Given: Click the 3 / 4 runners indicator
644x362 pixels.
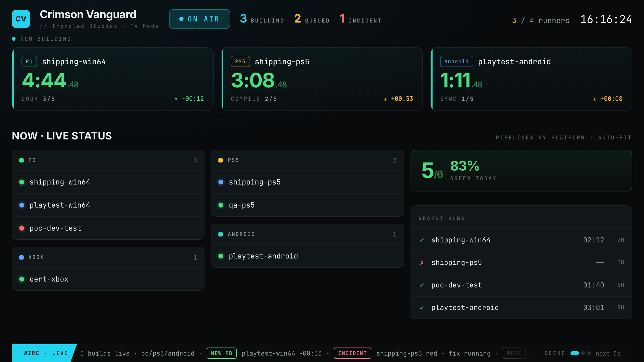Looking at the screenshot, I should click(x=541, y=21).
